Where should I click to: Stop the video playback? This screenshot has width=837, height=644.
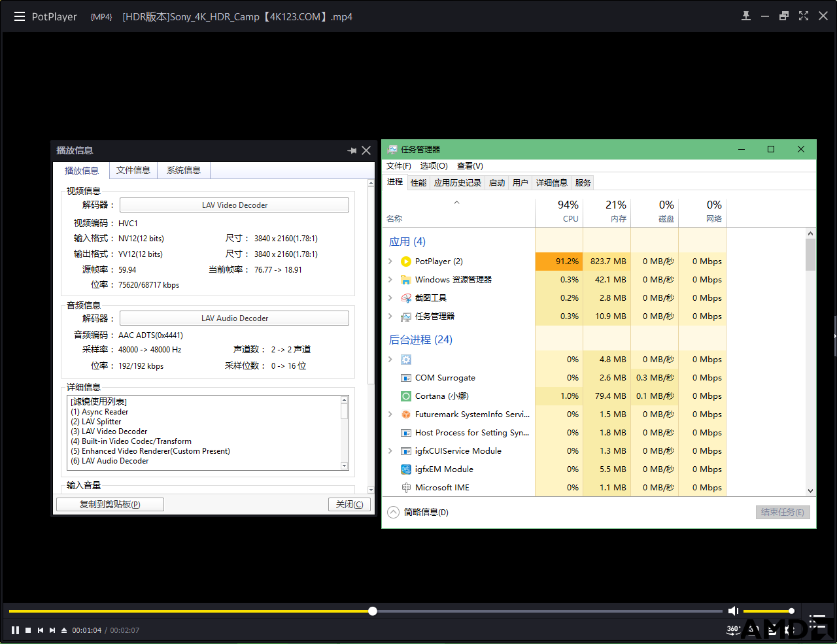coord(28,630)
